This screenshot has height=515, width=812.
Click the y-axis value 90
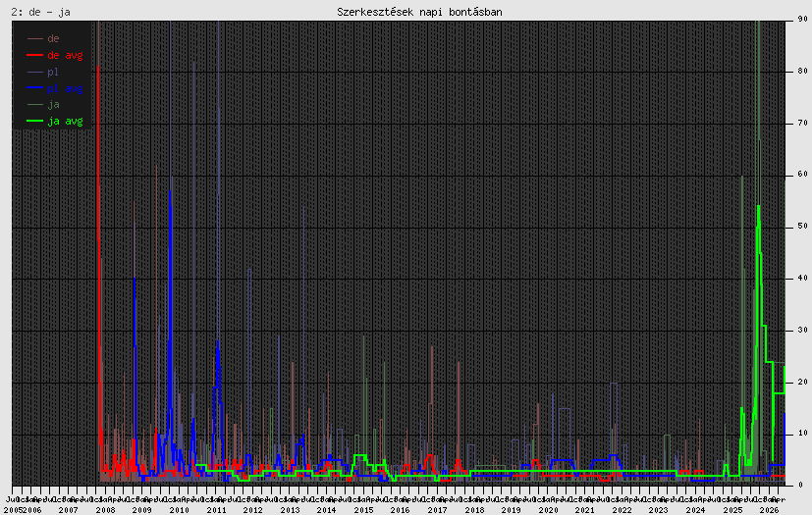click(x=803, y=20)
